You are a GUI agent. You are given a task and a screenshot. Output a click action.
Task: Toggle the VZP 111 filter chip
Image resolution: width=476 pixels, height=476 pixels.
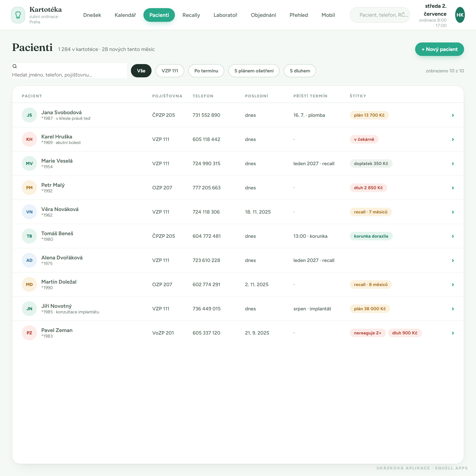click(x=170, y=71)
